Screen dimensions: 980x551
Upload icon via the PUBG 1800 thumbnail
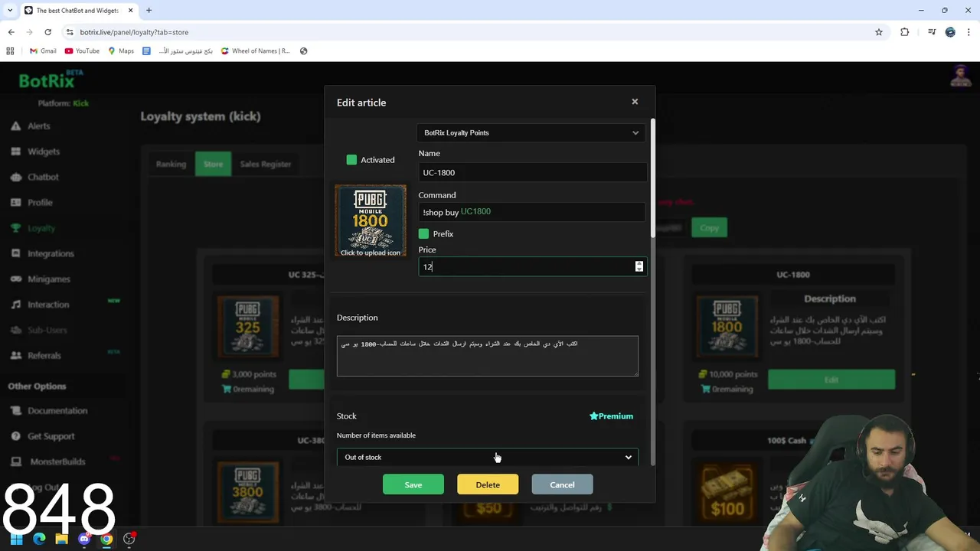pos(371,220)
